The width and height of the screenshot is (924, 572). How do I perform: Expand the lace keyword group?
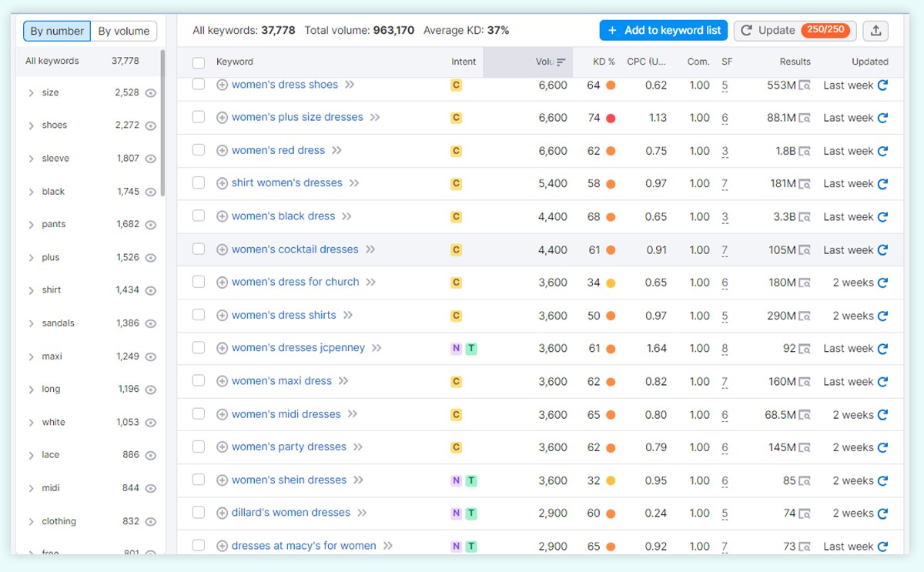tap(31, 456)
